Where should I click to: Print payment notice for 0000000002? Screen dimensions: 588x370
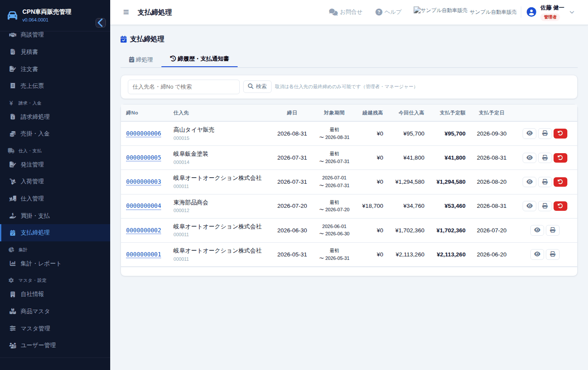[x=553, y=230]
